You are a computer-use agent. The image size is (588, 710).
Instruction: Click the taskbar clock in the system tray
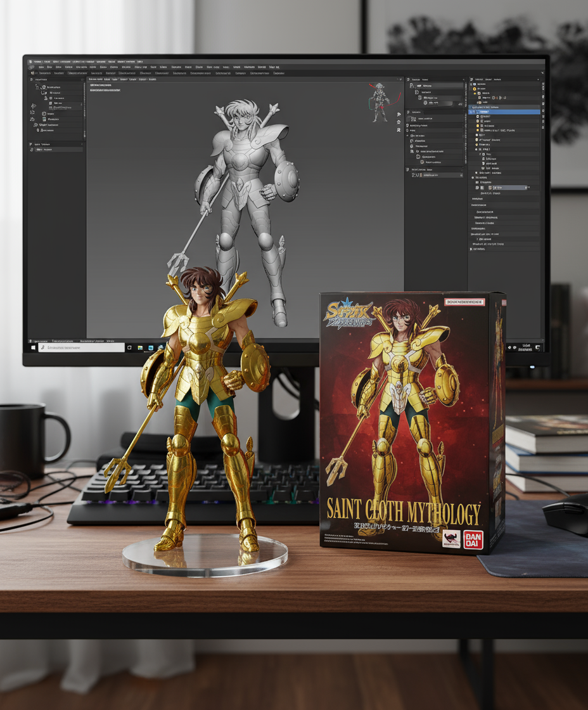point(525,348)
